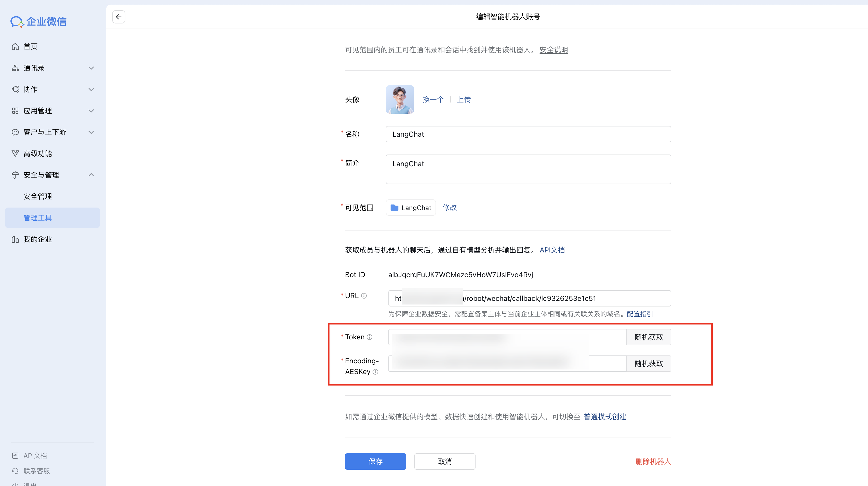The height and width of the screenshot is (486, 868).
Task: Collapse the 安全与管理 section
Action: tap(91, 175)
